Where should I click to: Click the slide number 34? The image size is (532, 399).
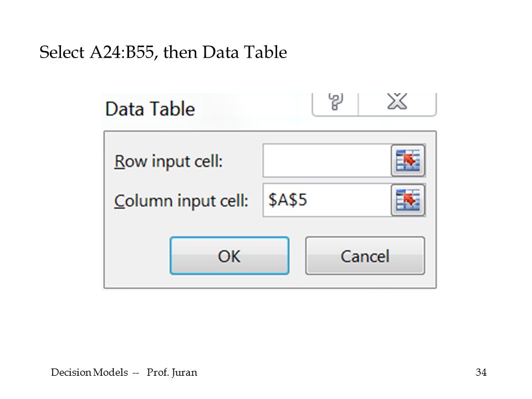(481, 372)
